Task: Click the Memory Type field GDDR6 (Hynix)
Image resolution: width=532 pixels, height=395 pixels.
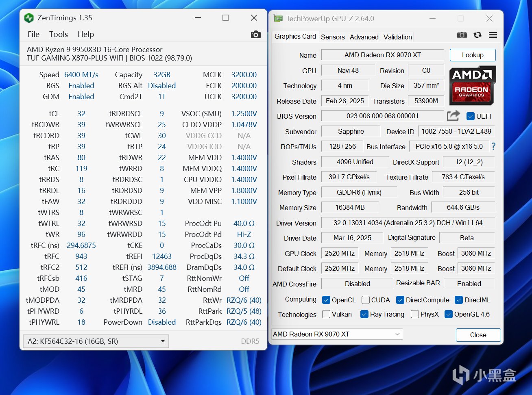Action: pos(359,192)
